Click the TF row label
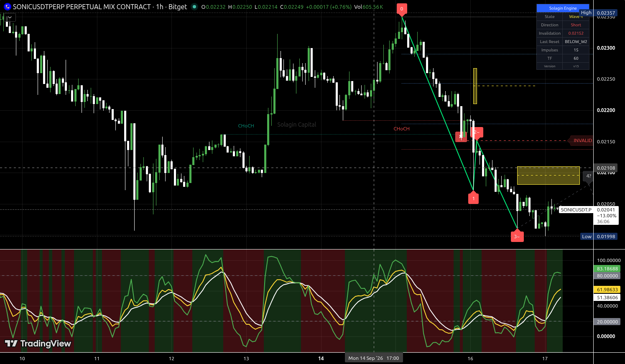This screenshot has height=364, width=625. 549,59
